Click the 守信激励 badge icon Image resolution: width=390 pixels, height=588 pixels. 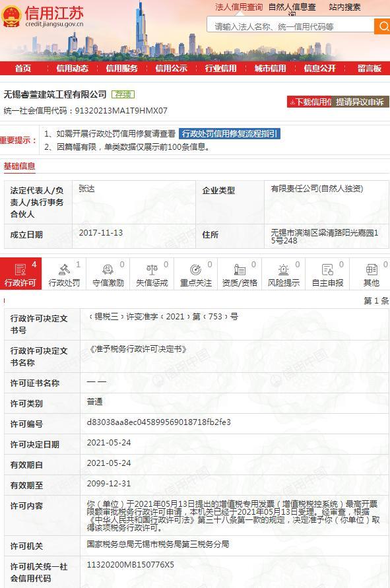[x=108, y=269]
